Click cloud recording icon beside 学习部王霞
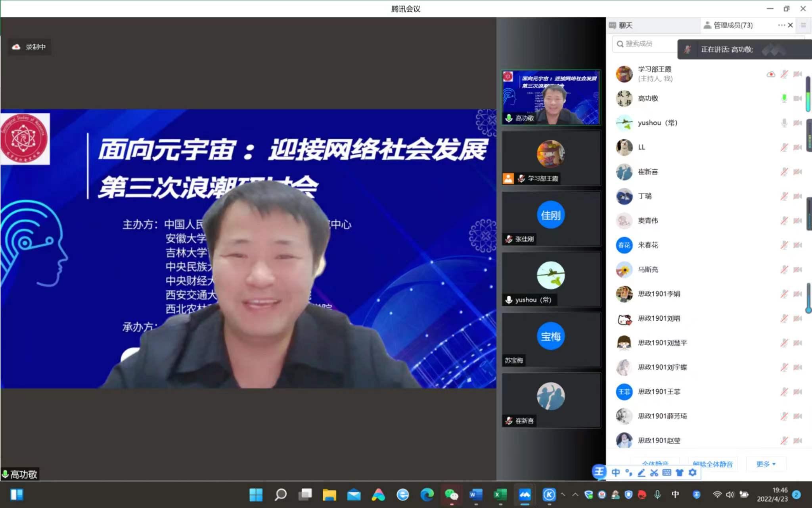 tap(771, 74)
